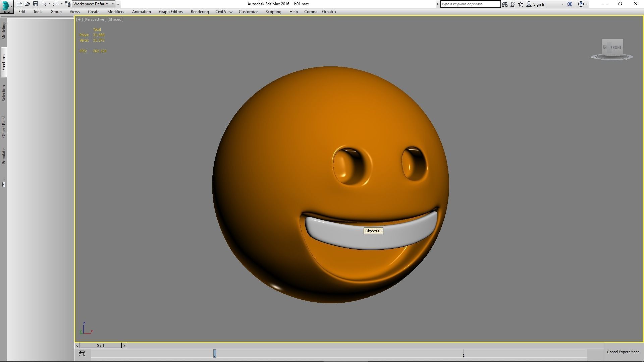Undo the last action with the Undo arrow
Image resolution: width=644 pixels, height=362 pixels.
point(44,4)
